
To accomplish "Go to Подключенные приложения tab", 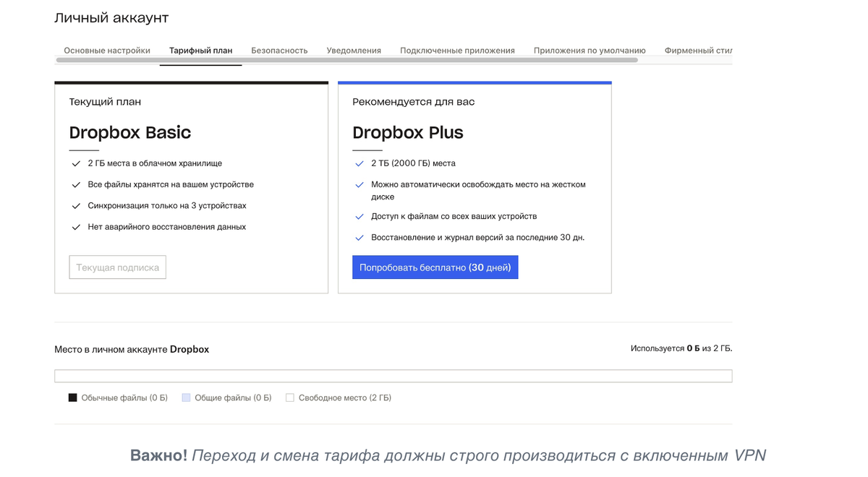I will pos(457,51).
